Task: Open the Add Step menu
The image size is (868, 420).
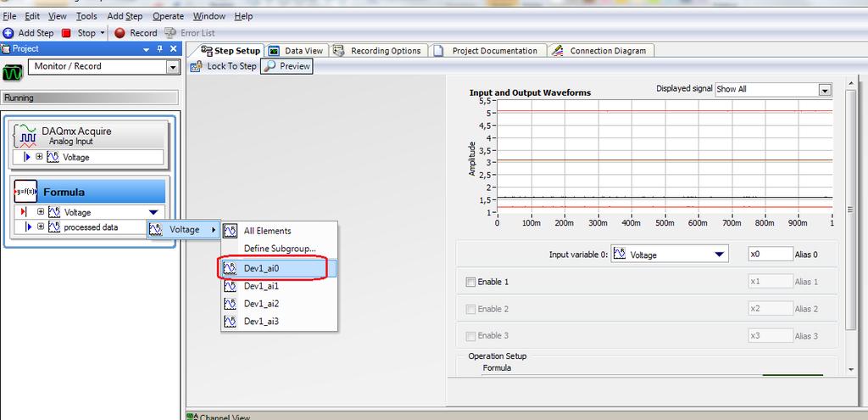Action: pyautogui.click(x=125, y=17)
